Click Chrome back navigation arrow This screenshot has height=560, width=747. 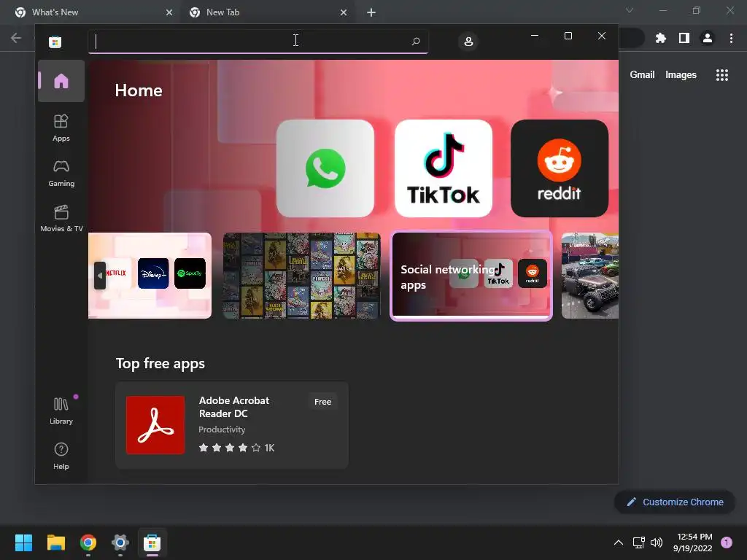[16, 38]
